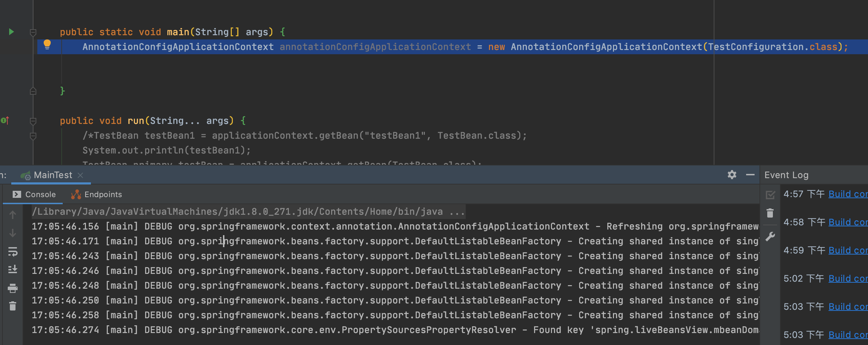Open the 4:57 Build completed link
This screenshot has height=345, width=868.
847,194
